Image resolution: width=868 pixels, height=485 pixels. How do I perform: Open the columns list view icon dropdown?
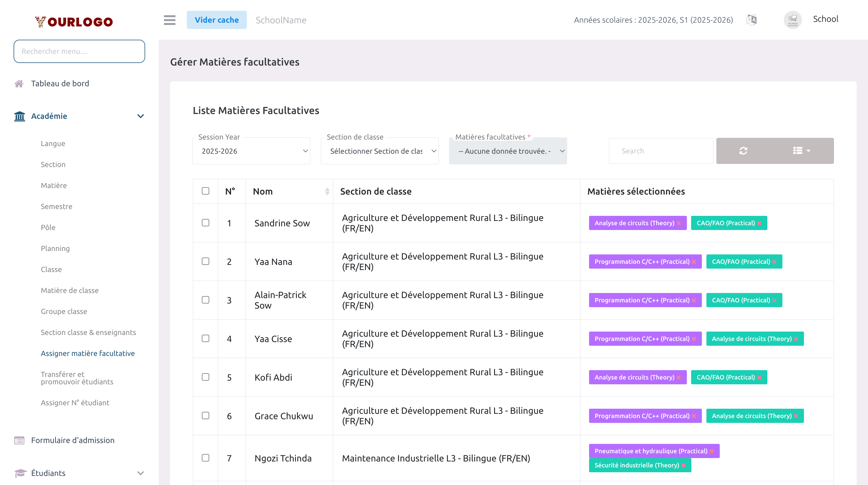tap(802, 151)
